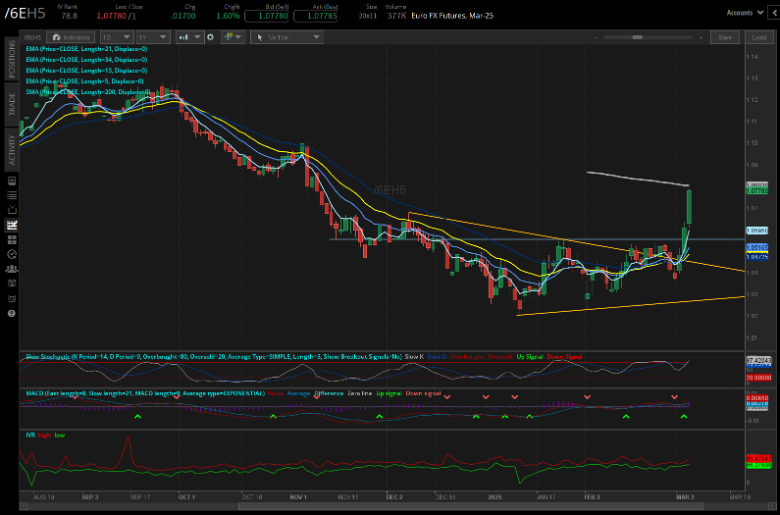
Task: Click the Bid (Sell) 1.07780 button
Action: (266, 16)
